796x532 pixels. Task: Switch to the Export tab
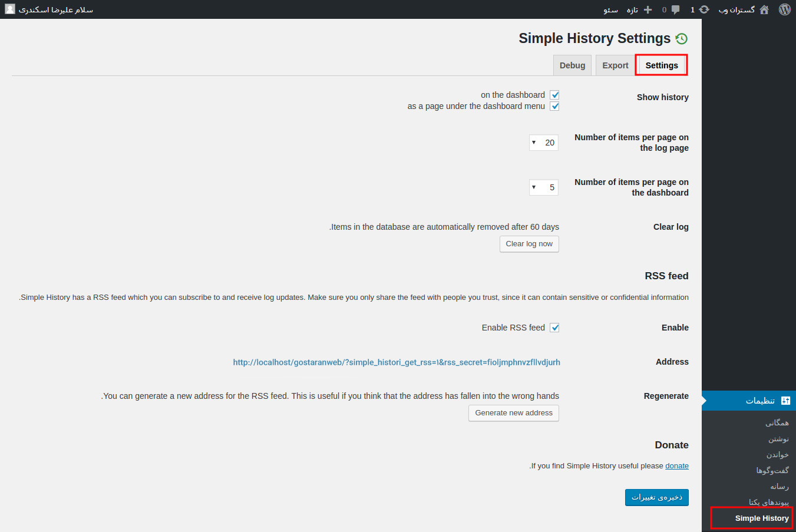click(x=615, y=65)
